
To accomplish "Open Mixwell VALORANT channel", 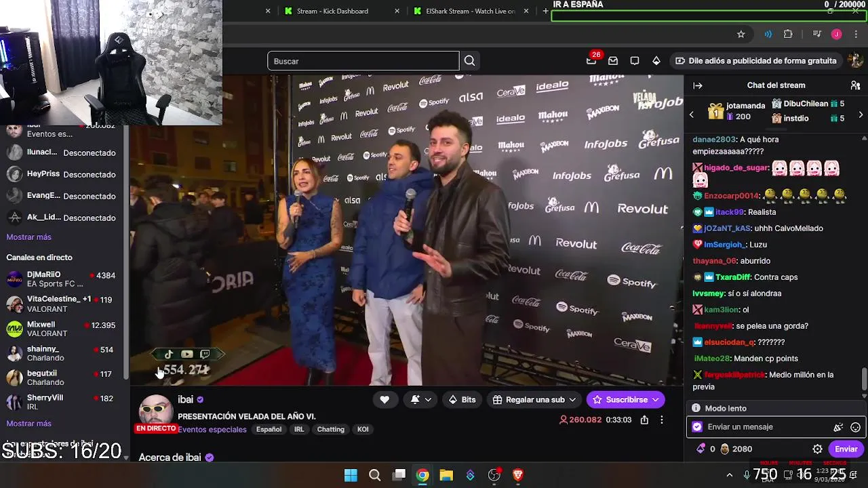I will 61,329.
